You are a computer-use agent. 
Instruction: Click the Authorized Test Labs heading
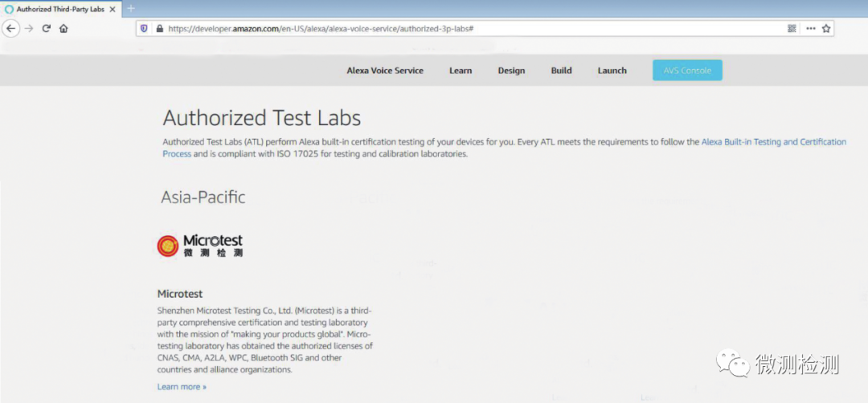(x=262, y=118)
